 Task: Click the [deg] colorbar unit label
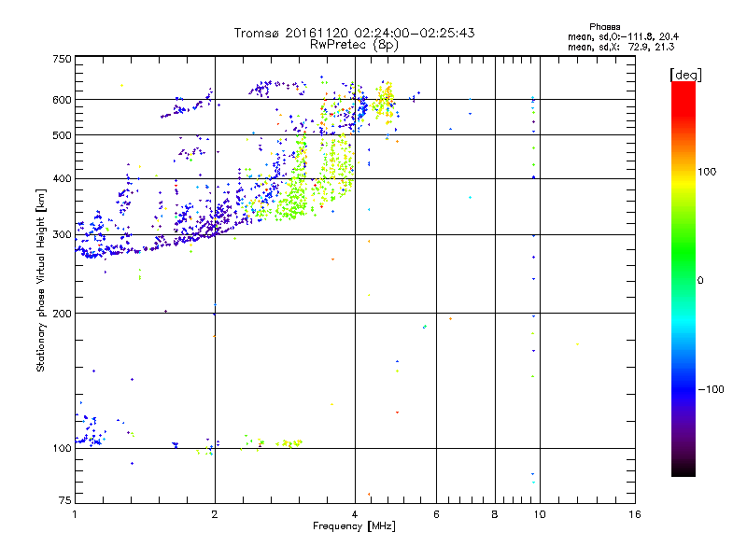(x=685, y=74)
